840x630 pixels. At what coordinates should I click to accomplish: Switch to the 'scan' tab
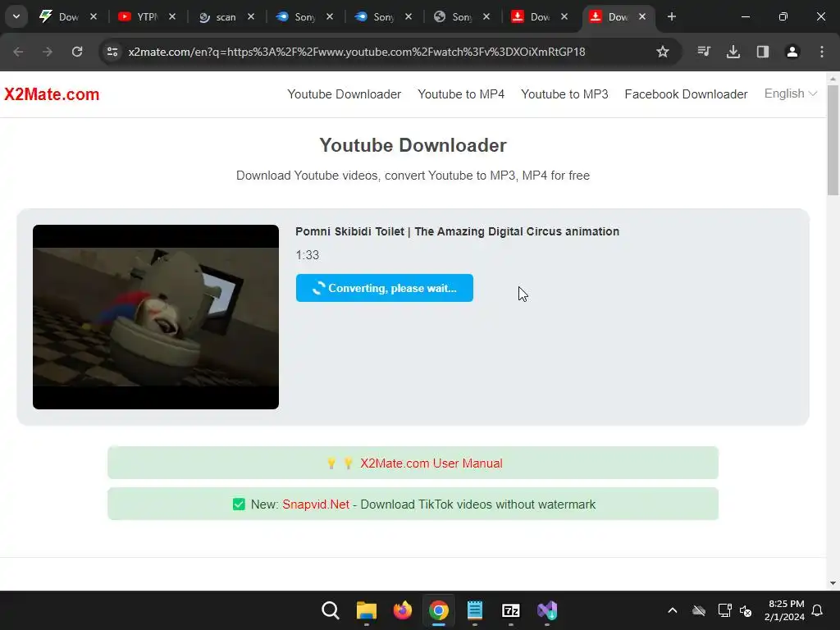coord(217,16)
